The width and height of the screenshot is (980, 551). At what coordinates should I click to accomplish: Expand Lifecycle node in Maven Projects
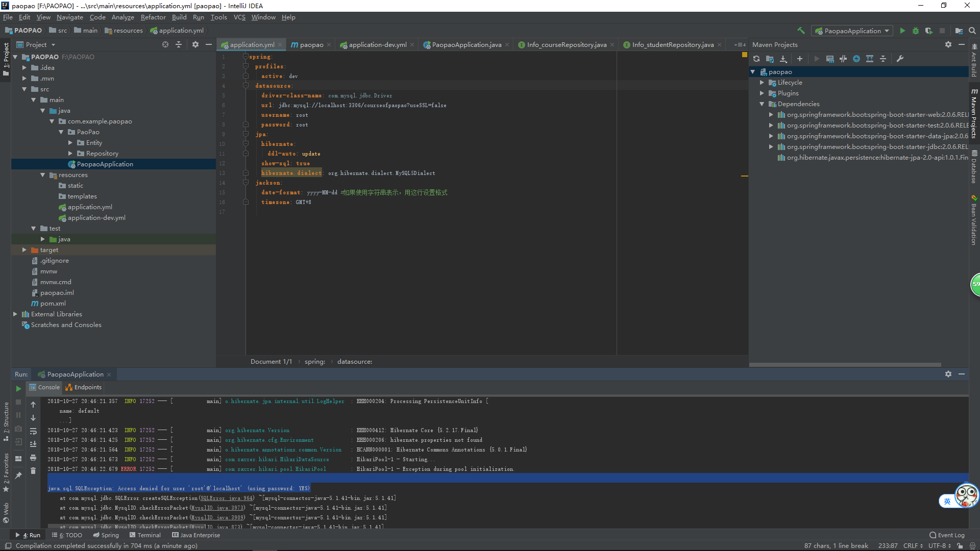[x=762, y=83]
